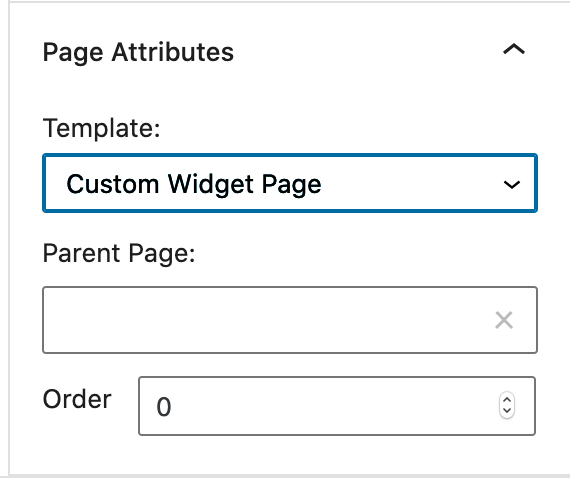Click the Parent Page: label

click(x=119, y=253)
